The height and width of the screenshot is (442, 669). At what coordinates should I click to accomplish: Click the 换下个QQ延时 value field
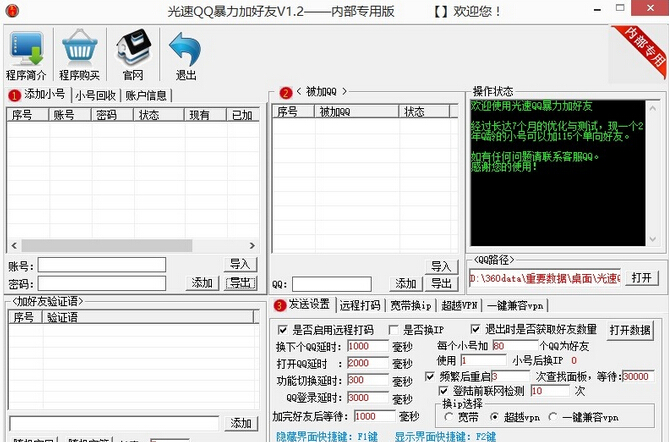(x=368, y=346)
